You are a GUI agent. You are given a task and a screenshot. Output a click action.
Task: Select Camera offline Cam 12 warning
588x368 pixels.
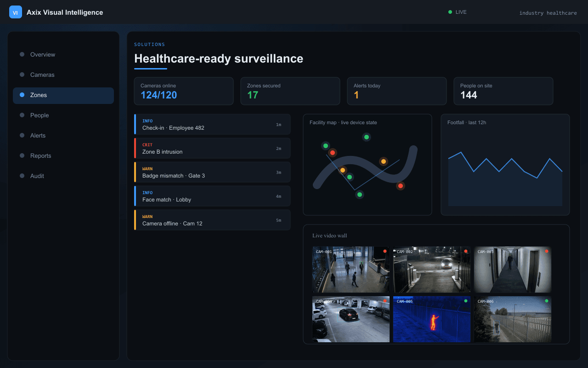click(212, 220)
